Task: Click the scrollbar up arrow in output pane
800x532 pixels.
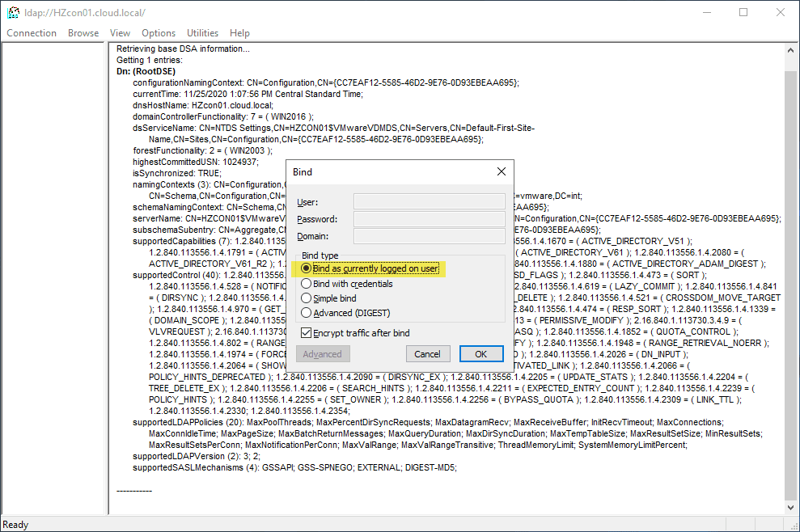Action: point(790,50)
